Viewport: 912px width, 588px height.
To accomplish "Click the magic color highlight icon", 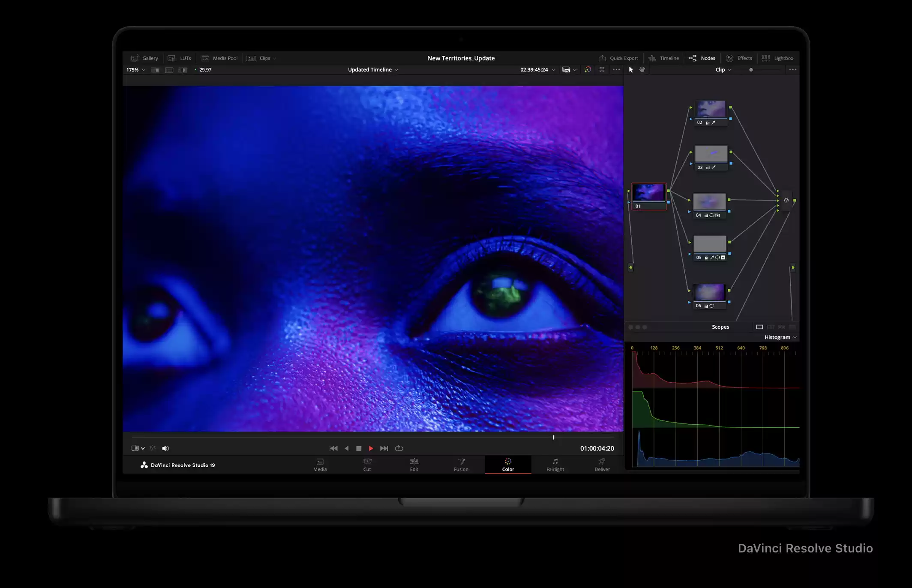I will pyautogui.click(x=588, y=70).
